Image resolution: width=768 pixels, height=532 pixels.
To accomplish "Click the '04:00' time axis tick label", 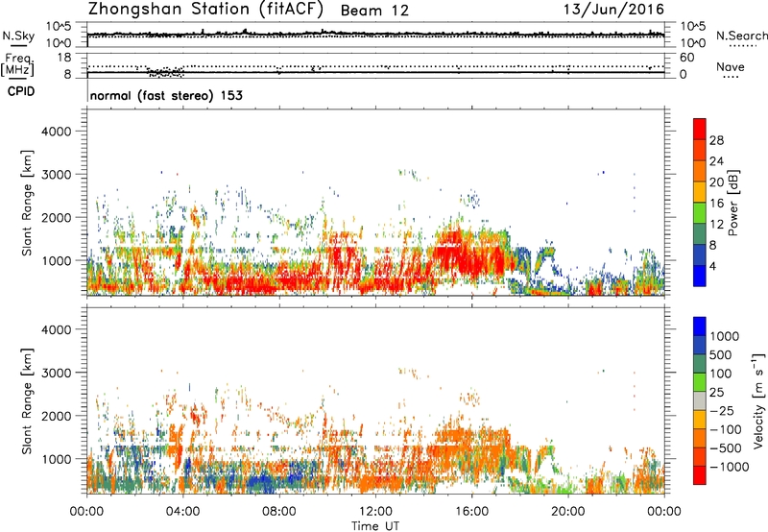I will pos(182,512).
